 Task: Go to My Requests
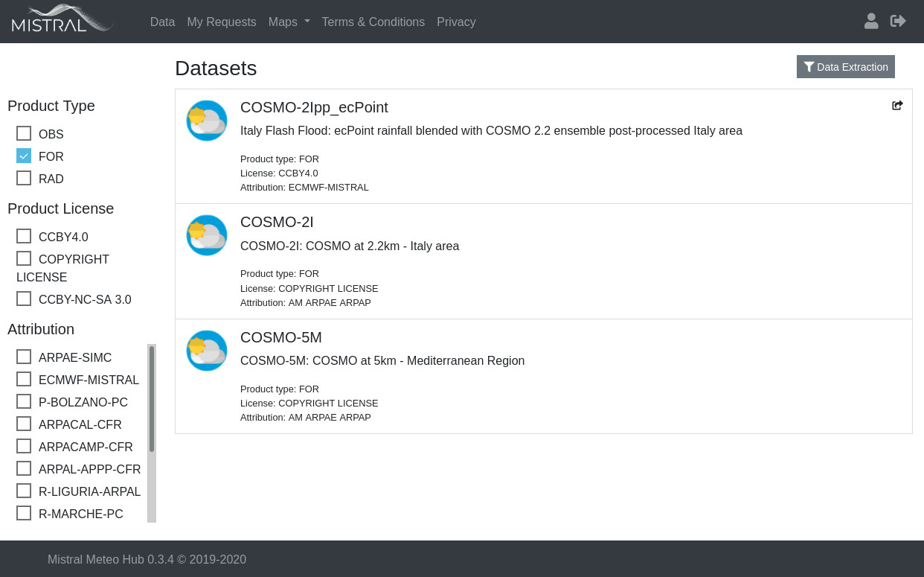[222, 22]
